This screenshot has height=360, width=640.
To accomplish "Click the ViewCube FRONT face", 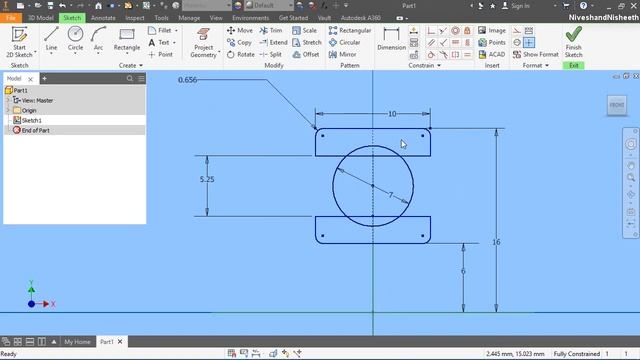I will pyautogui.click(x=617, y=105).
